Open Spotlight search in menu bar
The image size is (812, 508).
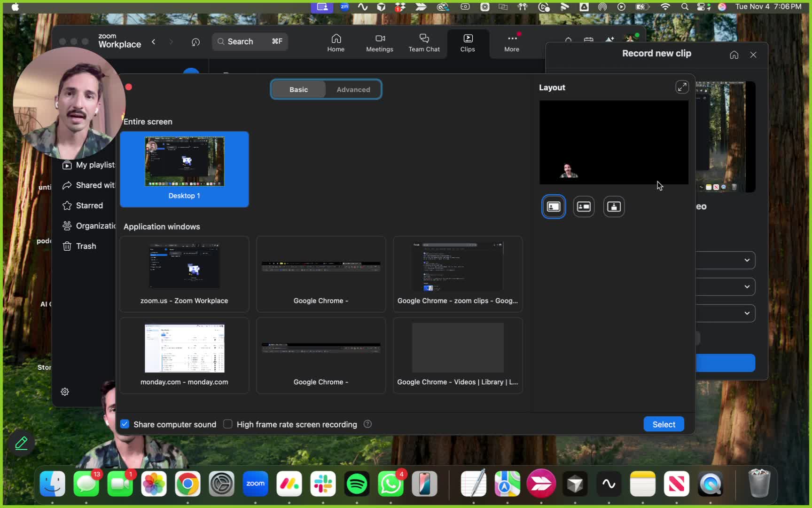click(685, 7)
